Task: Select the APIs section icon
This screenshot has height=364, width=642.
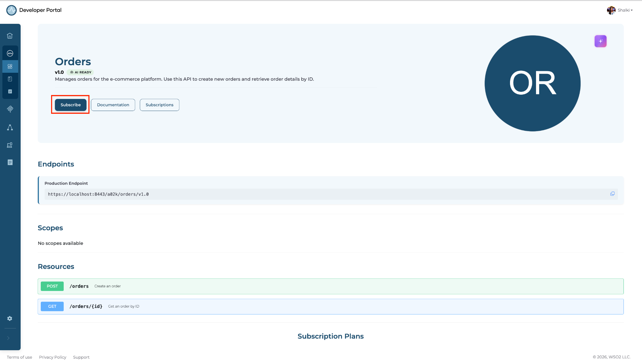Action: (x=10, y=53)
